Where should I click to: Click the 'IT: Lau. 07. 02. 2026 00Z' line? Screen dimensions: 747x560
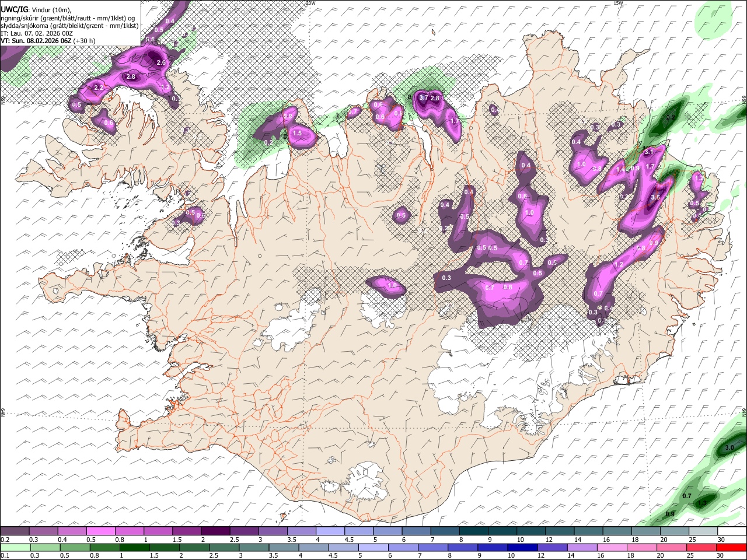click(37, 33)
